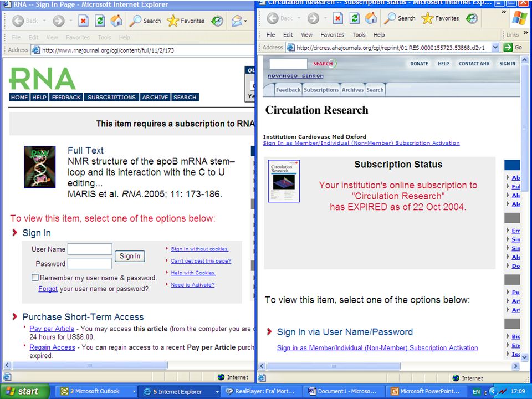Click the Go button next to address
532x399 pixels.
tap(513, 48)
